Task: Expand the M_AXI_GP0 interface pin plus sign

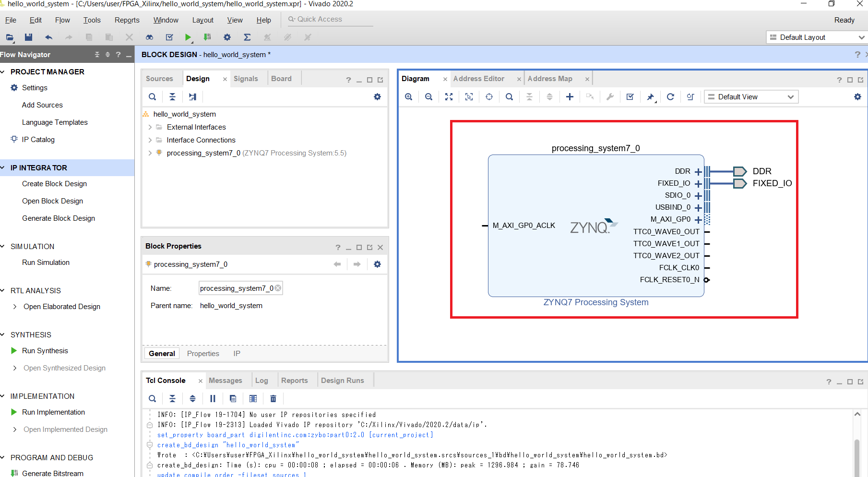Action: click(698, 220)
